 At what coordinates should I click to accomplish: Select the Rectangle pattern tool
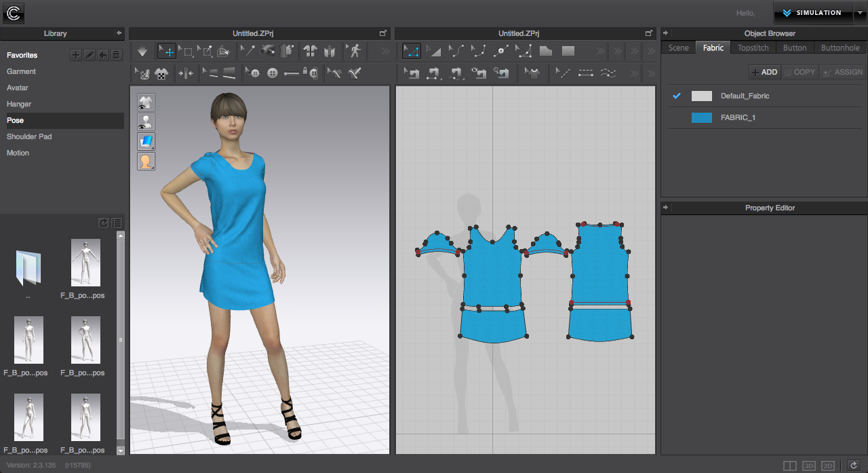coord(568,51)
